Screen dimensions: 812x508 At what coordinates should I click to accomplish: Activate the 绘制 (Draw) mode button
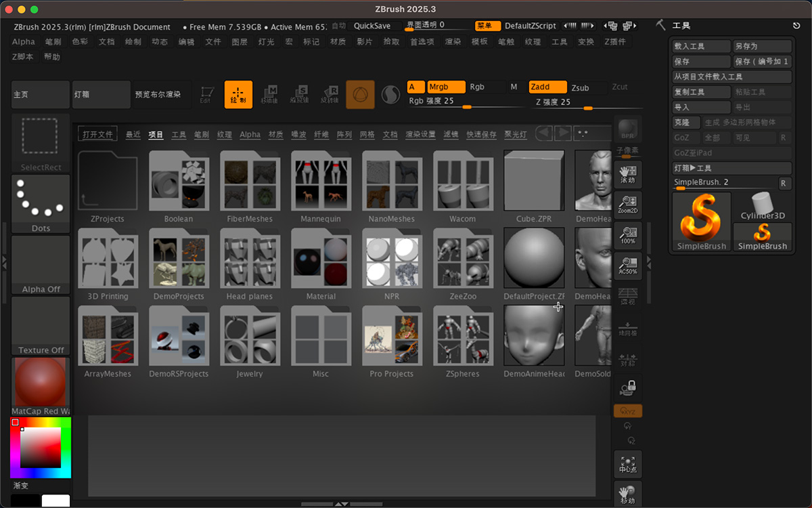tap(238, 95)
